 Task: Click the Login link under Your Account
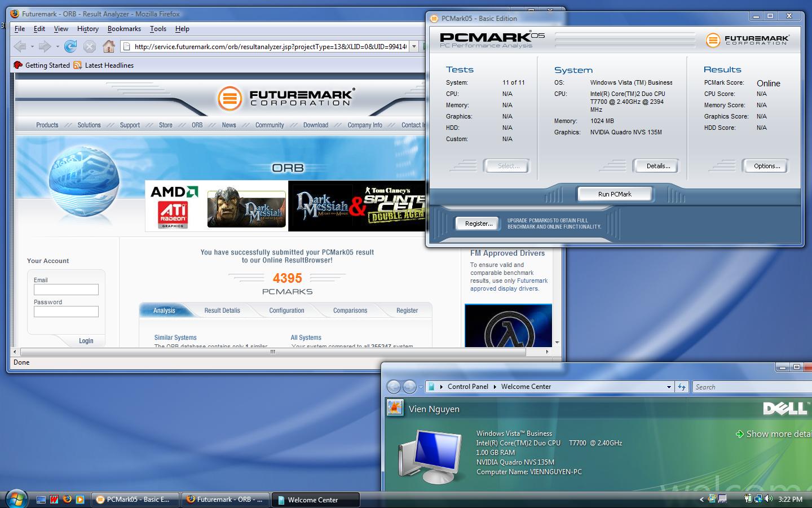click(x=86, y=341)
